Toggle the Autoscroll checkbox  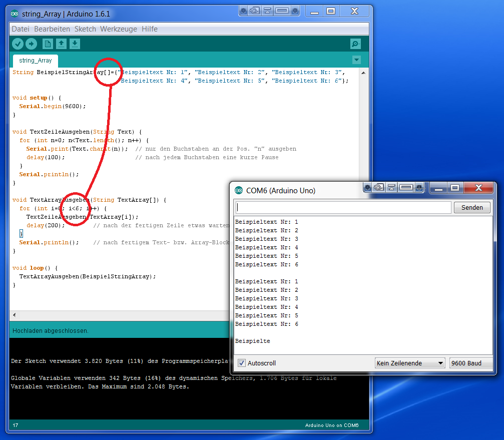[x=241, y=363]
